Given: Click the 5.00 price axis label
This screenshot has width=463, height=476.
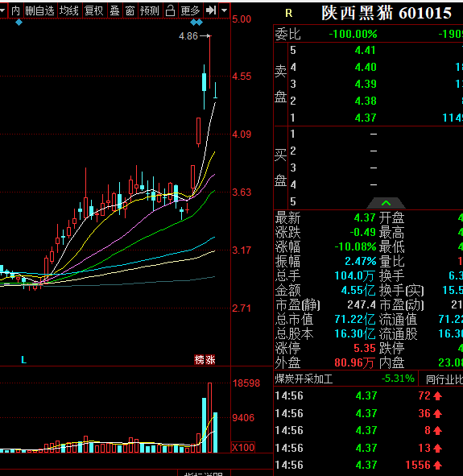Looking at the screenshot, I should [x=242, y=19].
